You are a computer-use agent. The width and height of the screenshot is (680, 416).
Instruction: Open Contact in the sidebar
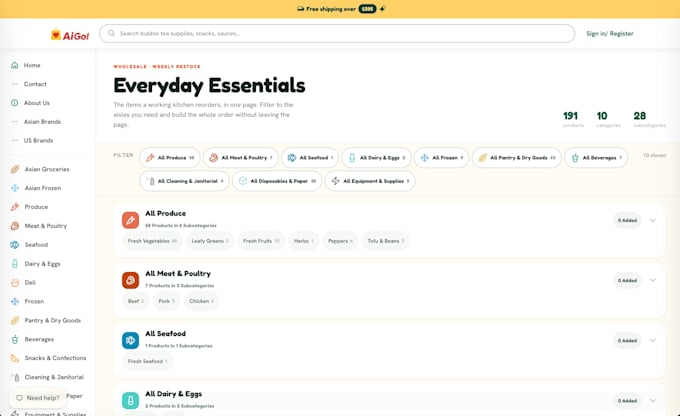point(35,84)
